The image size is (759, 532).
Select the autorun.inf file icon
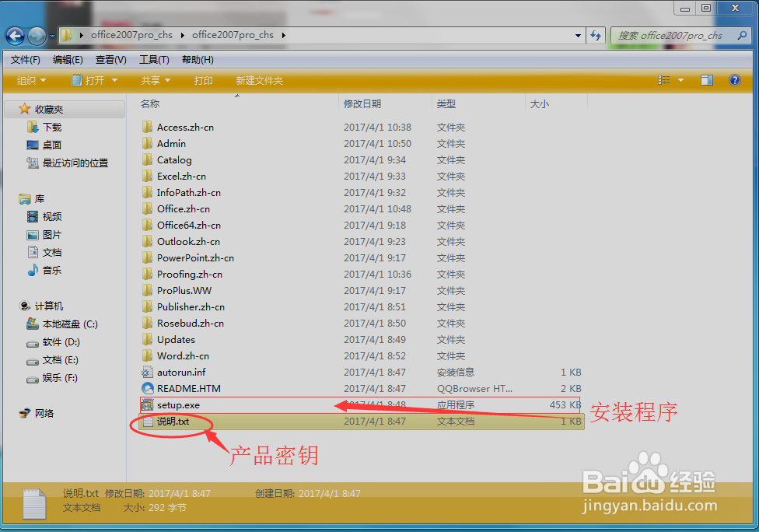coord(147,373)
